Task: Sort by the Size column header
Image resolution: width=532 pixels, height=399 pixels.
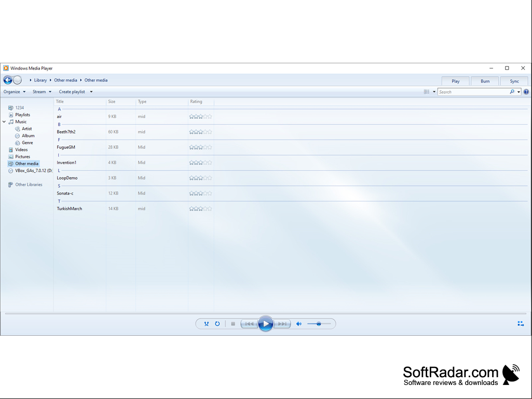Action: [x=121, y=102]
